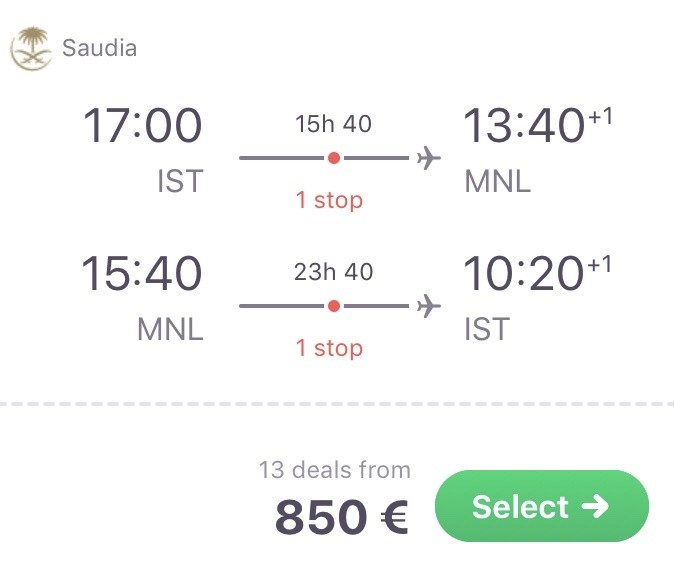Click the red stop dot on outbound flight

click(334, 158)
